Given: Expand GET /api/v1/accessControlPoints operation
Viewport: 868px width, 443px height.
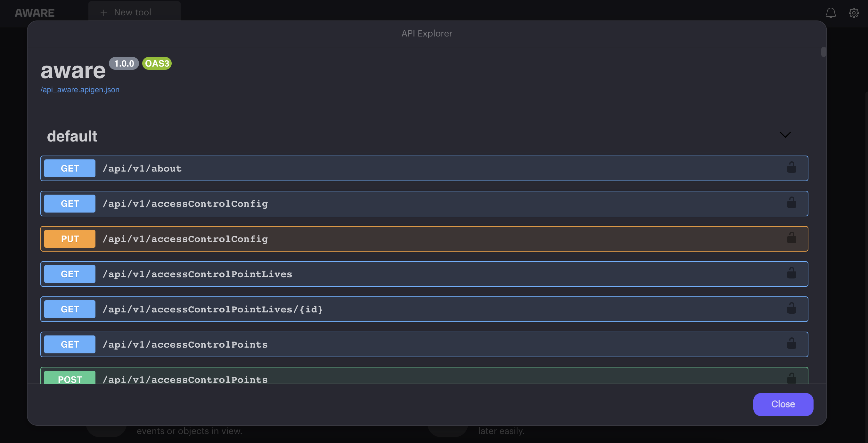Looking at the screenshot, I should tap(424, 344).
